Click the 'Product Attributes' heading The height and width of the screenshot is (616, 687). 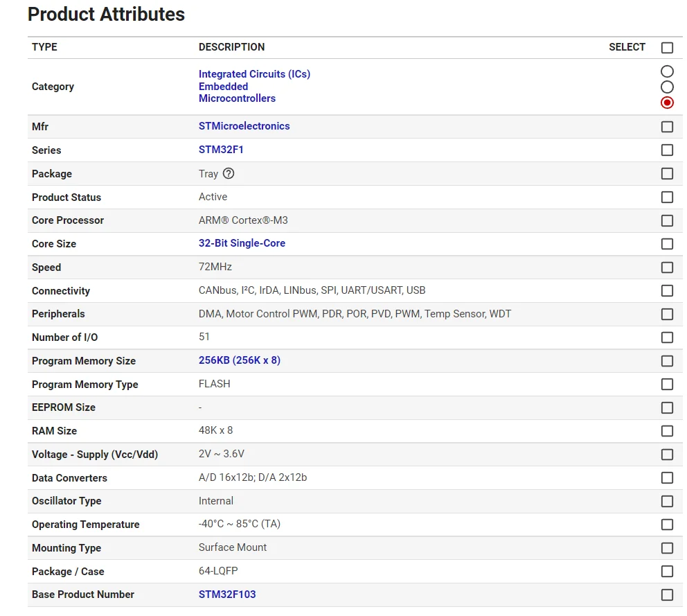coord(106,14)
